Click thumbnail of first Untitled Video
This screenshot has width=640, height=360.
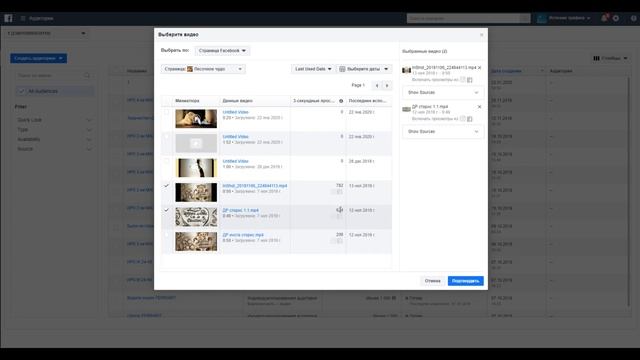196,118
